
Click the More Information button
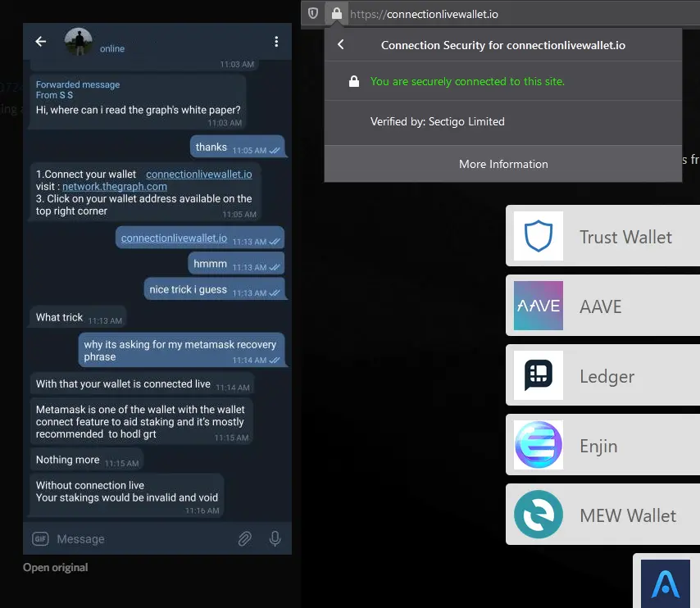coord(503,164)
